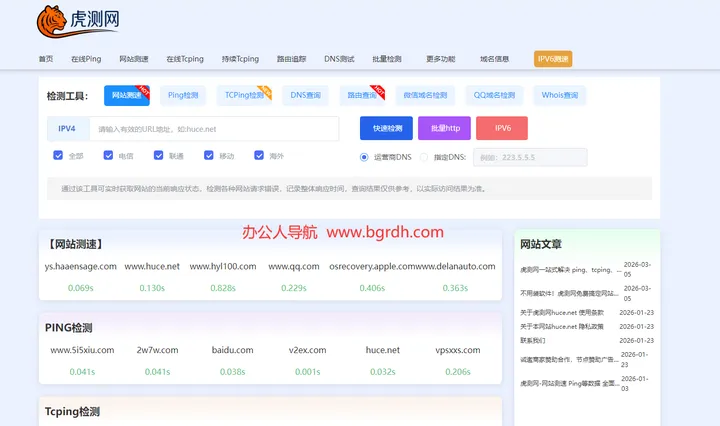The width and height of the screenshot is (720, 426).
Task: Expand the 更多功能 menu
Action: (440, 59)
